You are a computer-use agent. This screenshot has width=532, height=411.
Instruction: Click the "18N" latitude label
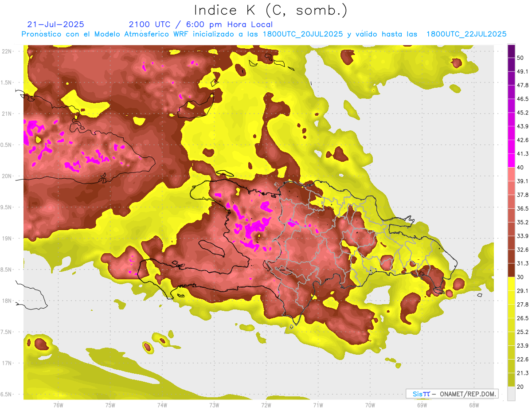pyautogui.click(x=7, y=301)
